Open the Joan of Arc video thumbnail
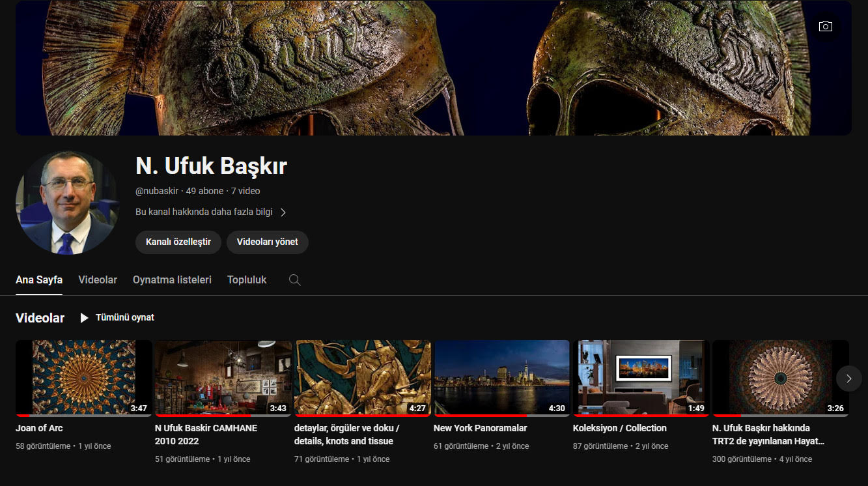The image size is (868, 486). (x=84, y=377)
